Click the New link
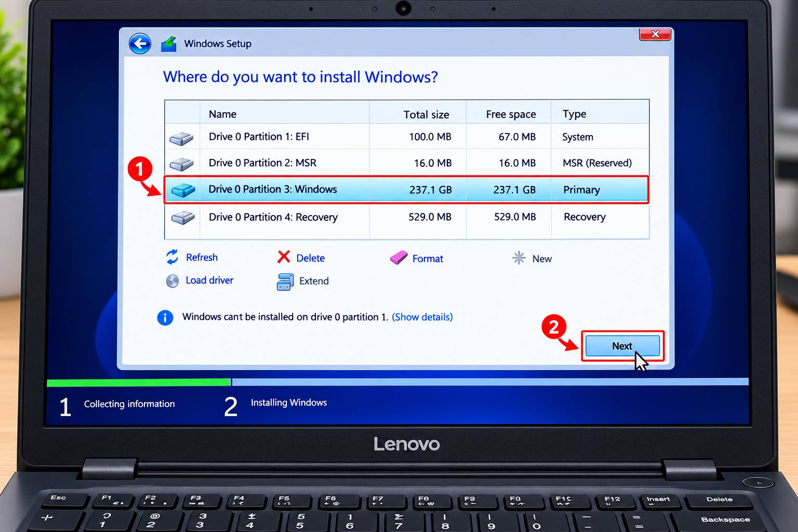 pyautogui.click(x=542, y=259)
